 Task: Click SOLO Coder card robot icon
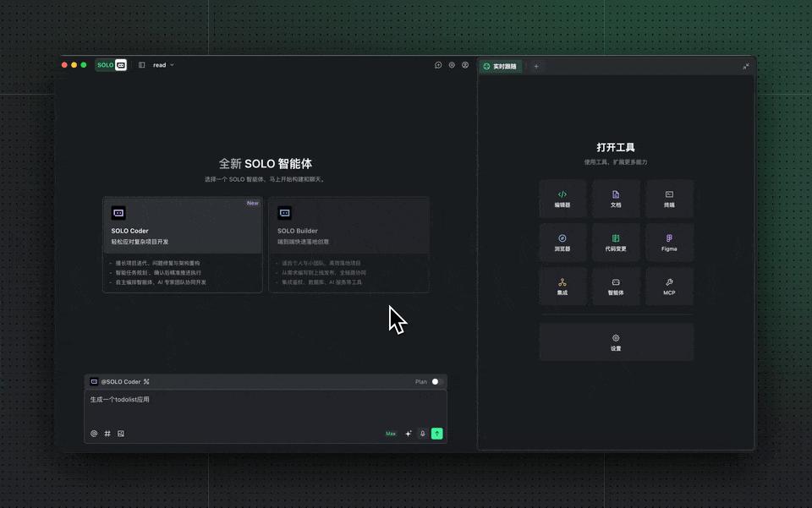(x=118, y=213)
